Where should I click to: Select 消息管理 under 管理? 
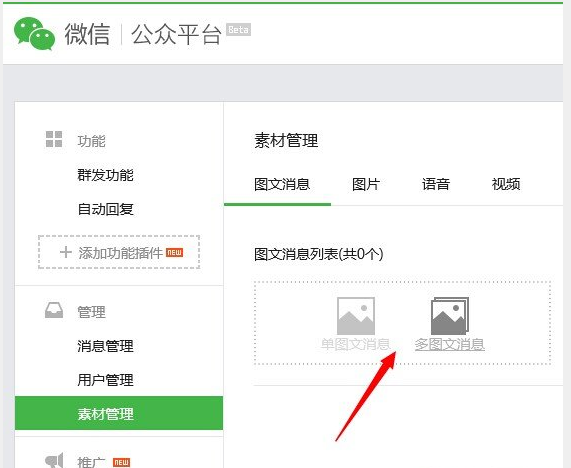105,346
